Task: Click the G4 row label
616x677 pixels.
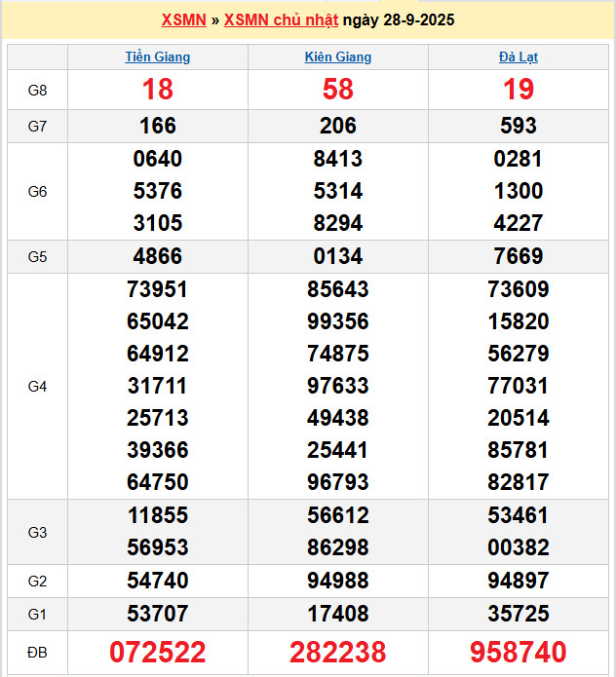Action: click(x=37, y=386)
